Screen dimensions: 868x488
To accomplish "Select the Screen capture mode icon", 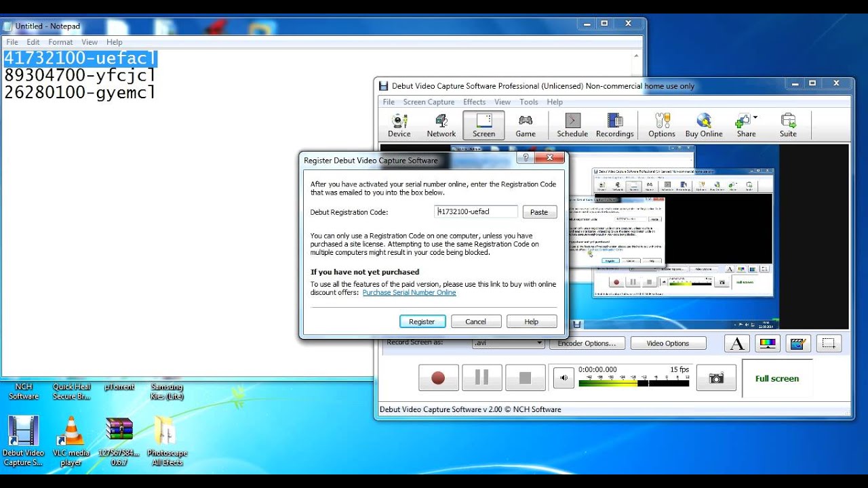I will (x=484, y=125).
